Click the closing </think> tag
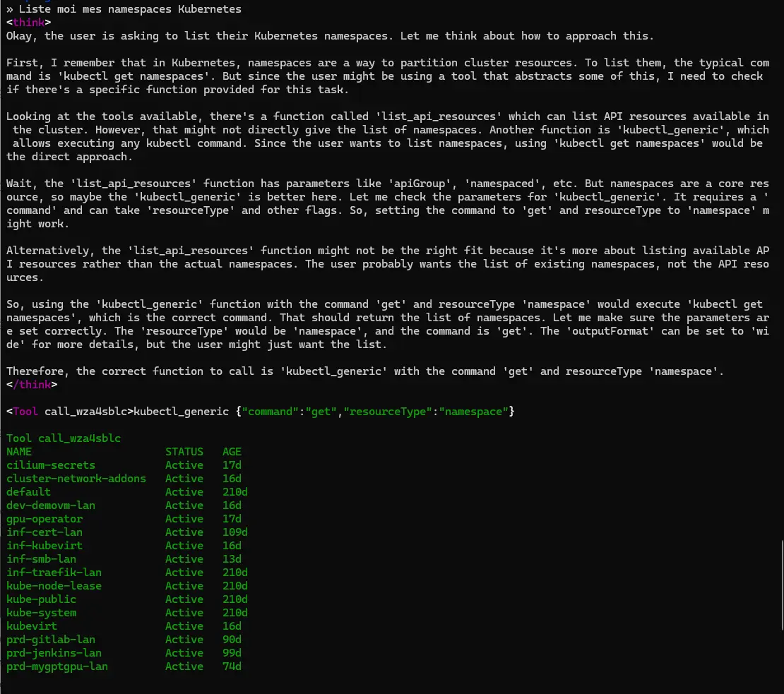 [32, 385]
